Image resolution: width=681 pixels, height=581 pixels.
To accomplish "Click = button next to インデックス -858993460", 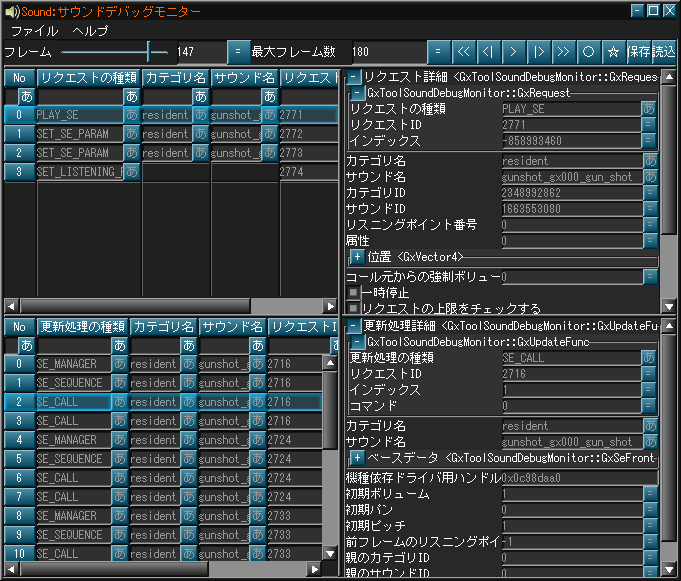I will tap(649, 141).
